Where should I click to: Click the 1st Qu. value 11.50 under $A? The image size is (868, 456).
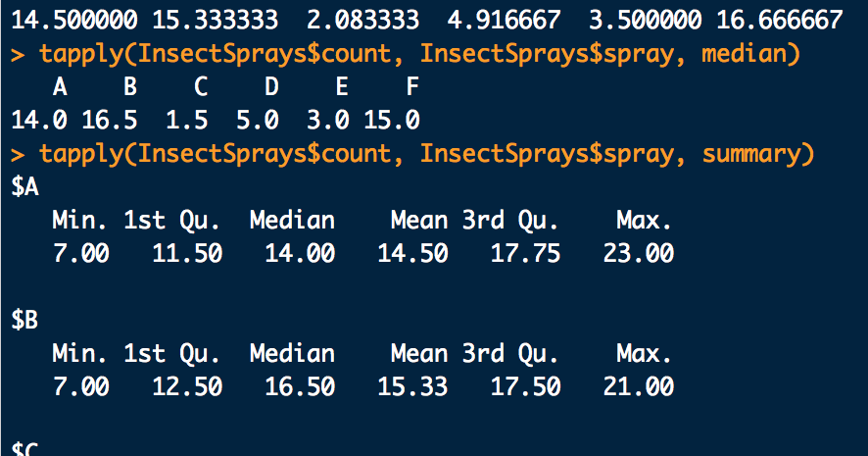point(187,254)
